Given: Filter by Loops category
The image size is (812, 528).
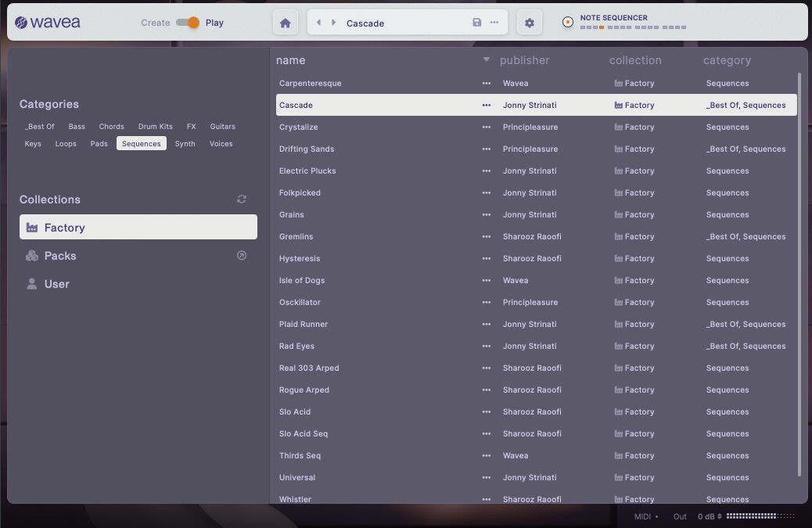Looking at the screenshot, I should [66, 143].
